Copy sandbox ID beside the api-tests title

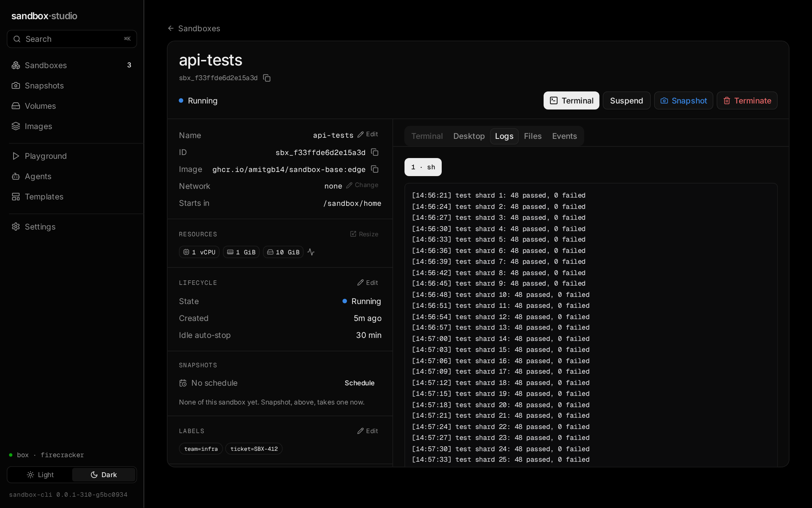[267, 78]
